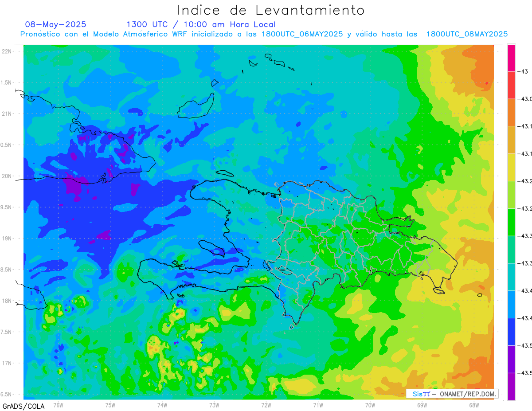Click the "69W" longitude axis label
The width and height of the screenshot is (532, 411).
click(x=422, y=405)
